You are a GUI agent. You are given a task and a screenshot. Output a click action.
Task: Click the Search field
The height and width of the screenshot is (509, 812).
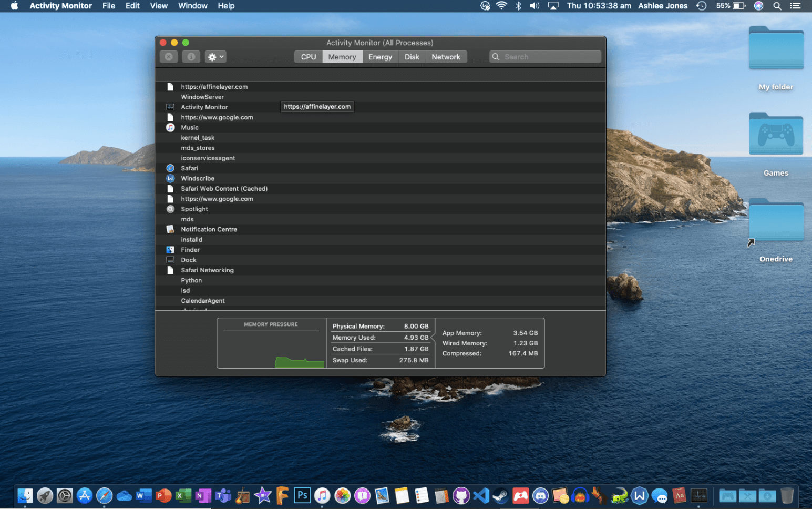[x=545, y=56]
